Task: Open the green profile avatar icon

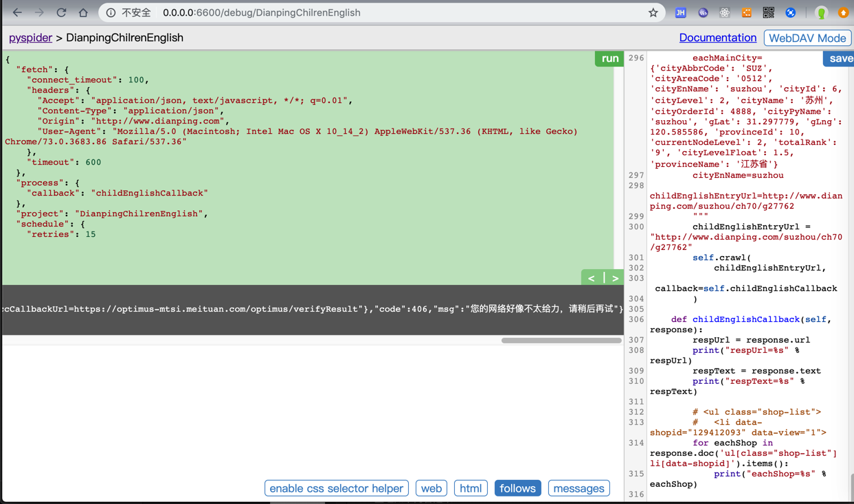Action: 821,12
